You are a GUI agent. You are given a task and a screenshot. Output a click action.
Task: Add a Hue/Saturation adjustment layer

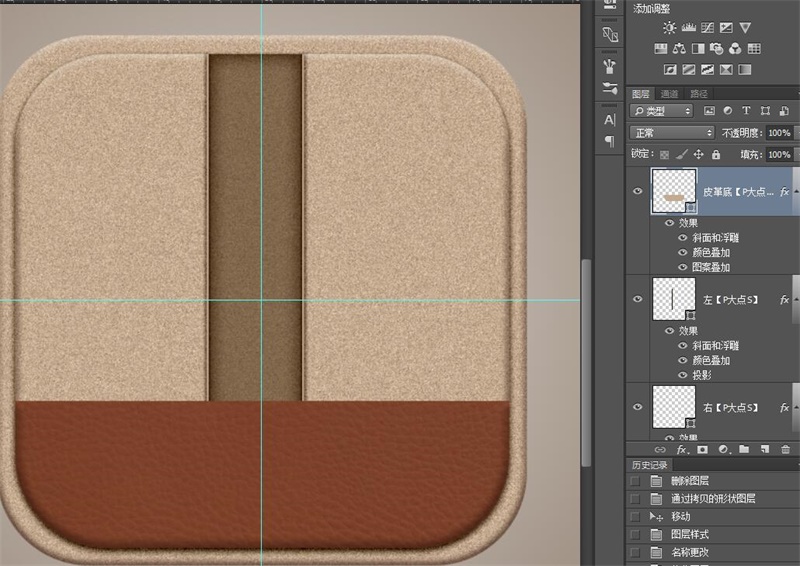pyautogui.click(x=661, y=48)
